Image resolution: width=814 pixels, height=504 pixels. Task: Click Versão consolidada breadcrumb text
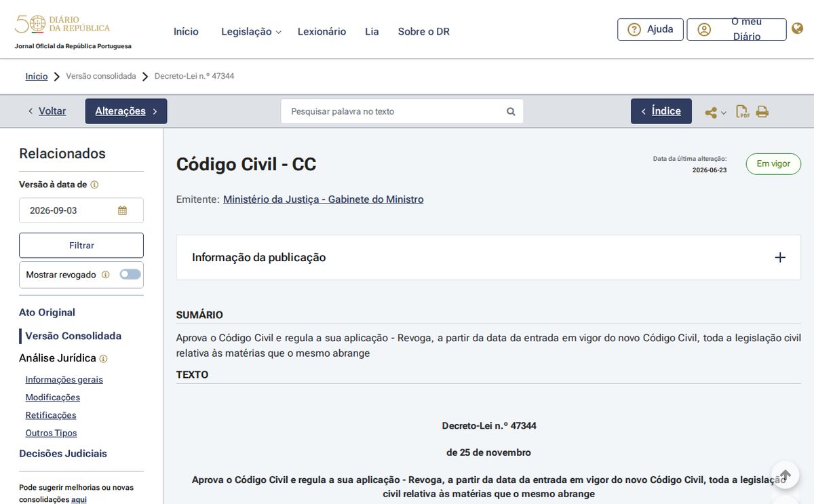click(101, 76)
